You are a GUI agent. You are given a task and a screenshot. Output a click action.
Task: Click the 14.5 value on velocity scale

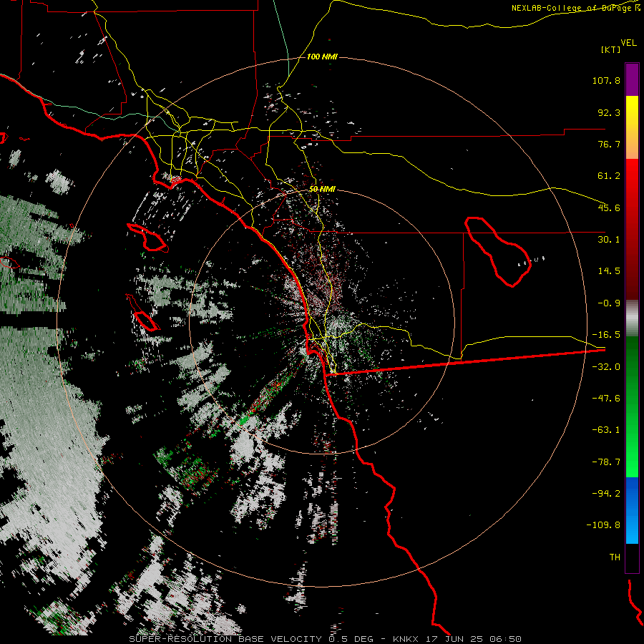click(609, 271)
